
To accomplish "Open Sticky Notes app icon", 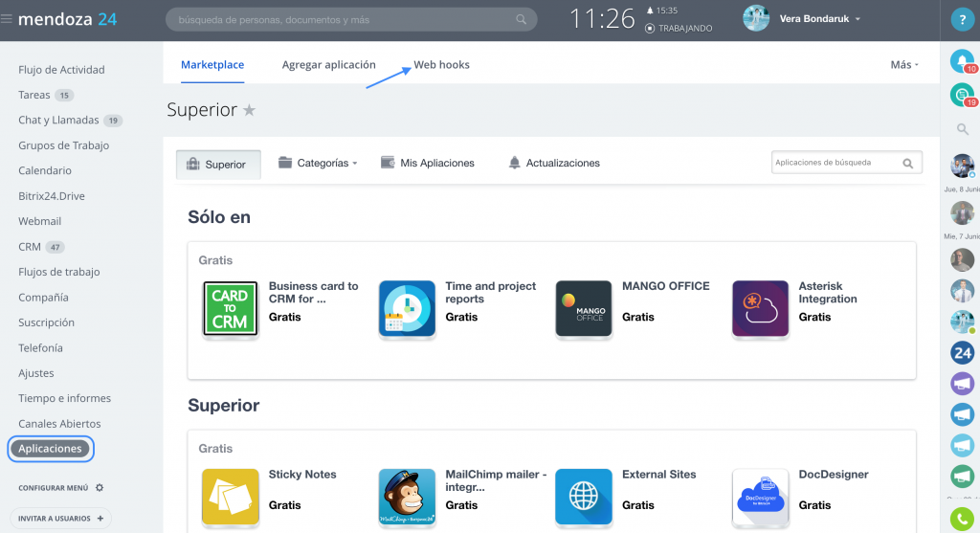I will (x=230, y=497).
